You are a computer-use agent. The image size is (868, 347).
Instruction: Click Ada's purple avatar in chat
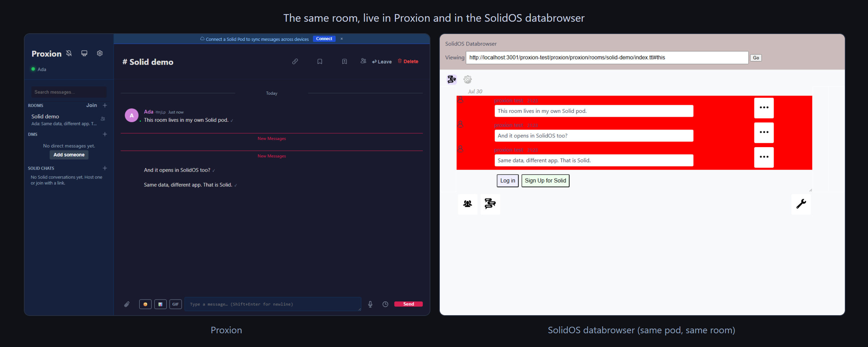click(x=132, y=115)
